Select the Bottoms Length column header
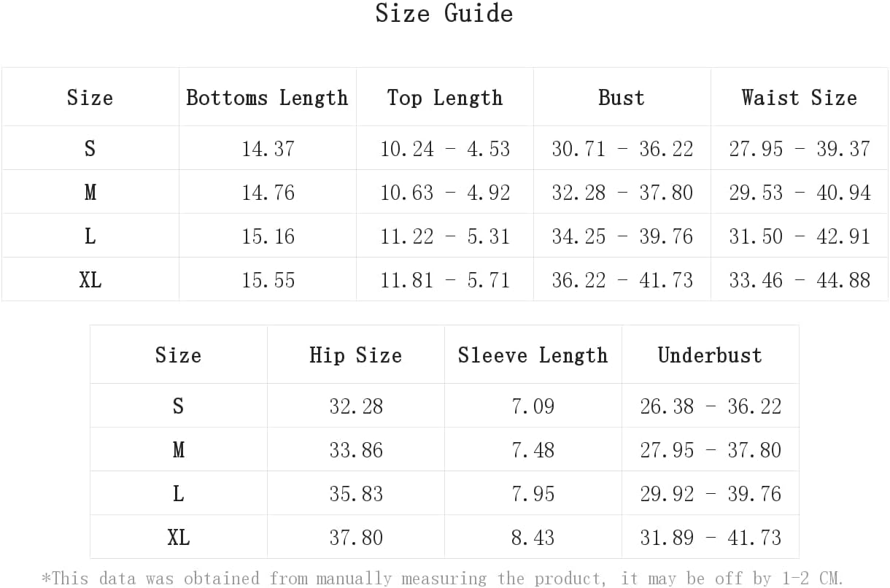 click(267, 98)
